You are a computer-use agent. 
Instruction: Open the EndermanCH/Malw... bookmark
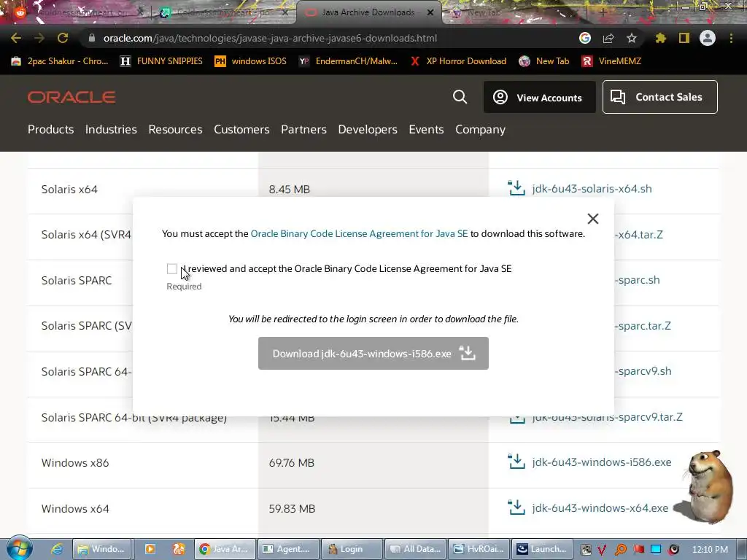[x=348, y=61]
